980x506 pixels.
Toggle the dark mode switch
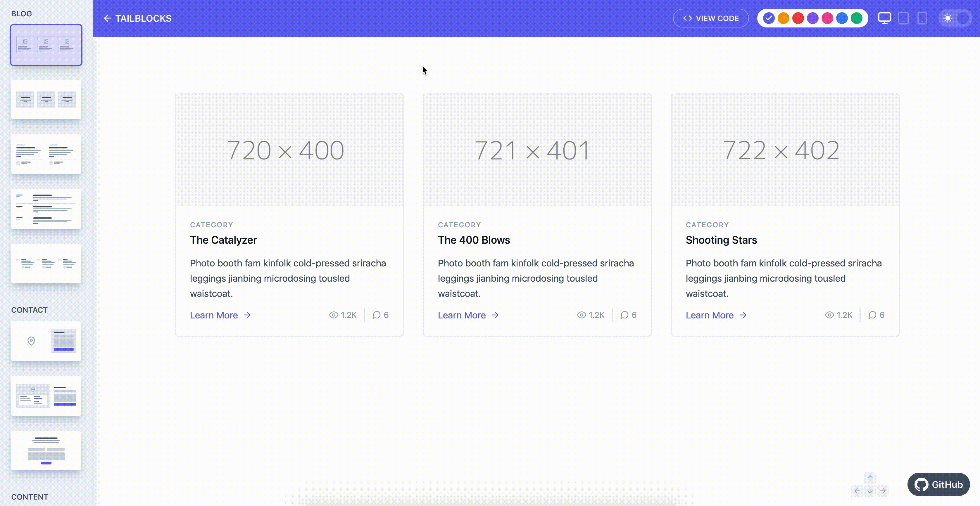point(955,18)
